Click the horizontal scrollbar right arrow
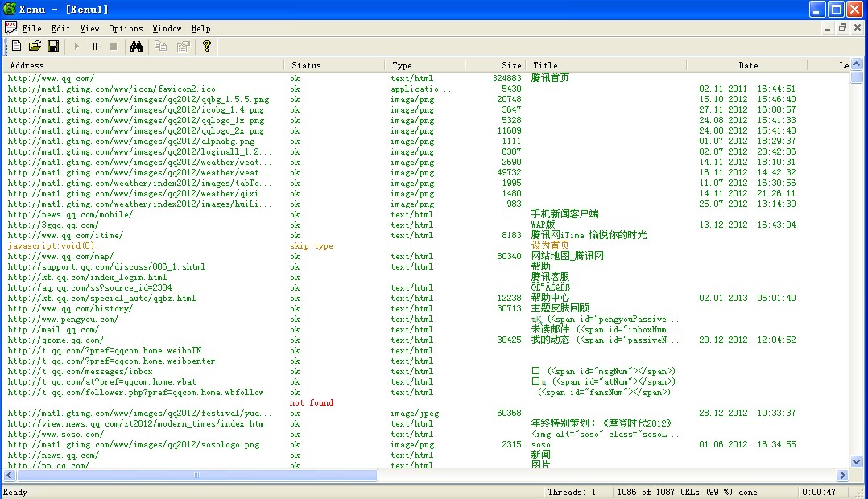The height and width of the screenshot is (499, 868). click(843, 476)
